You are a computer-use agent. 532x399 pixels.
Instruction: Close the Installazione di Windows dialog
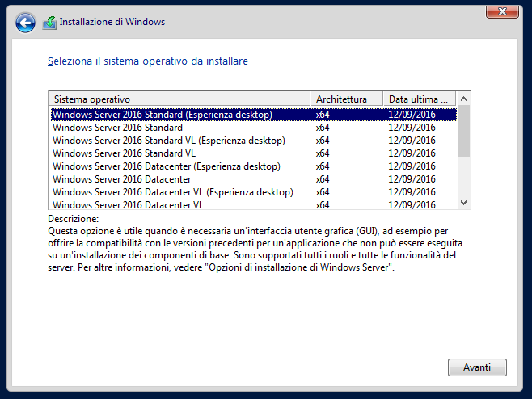502,11
